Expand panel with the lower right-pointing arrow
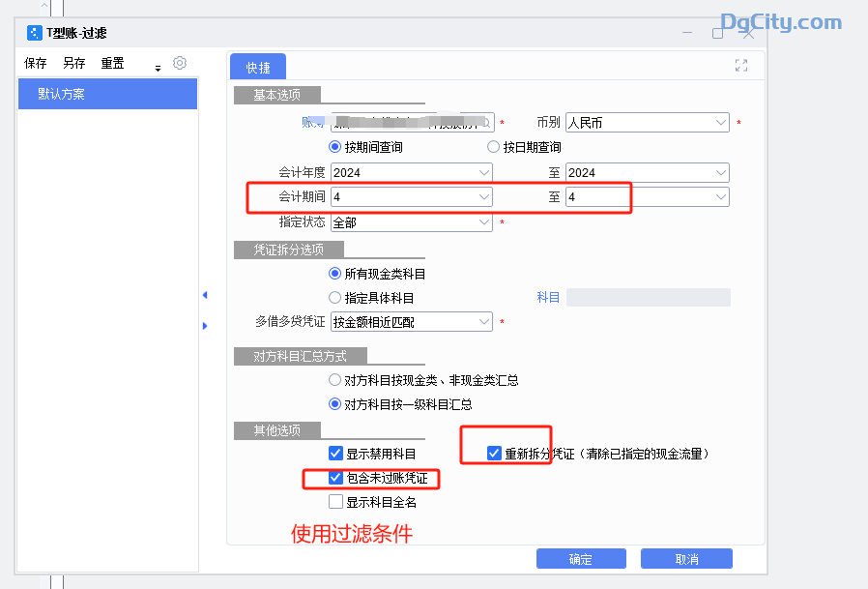 (204, 326)
